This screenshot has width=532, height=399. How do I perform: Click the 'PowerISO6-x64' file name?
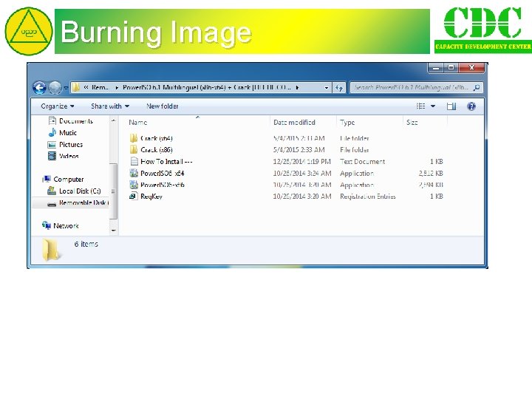[162, 173]
